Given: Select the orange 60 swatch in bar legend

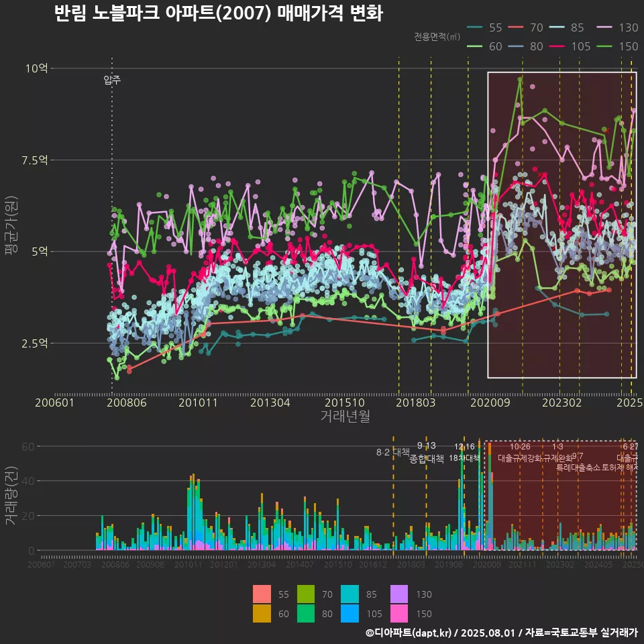Looking at the screenshot, I should coord(262,613).
